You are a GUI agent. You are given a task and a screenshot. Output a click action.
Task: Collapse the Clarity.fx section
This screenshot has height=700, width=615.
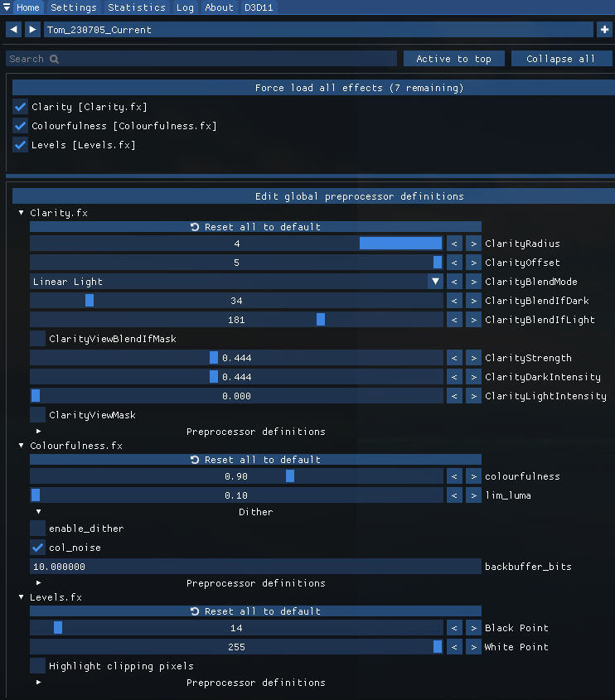click(x=22, y=213)
